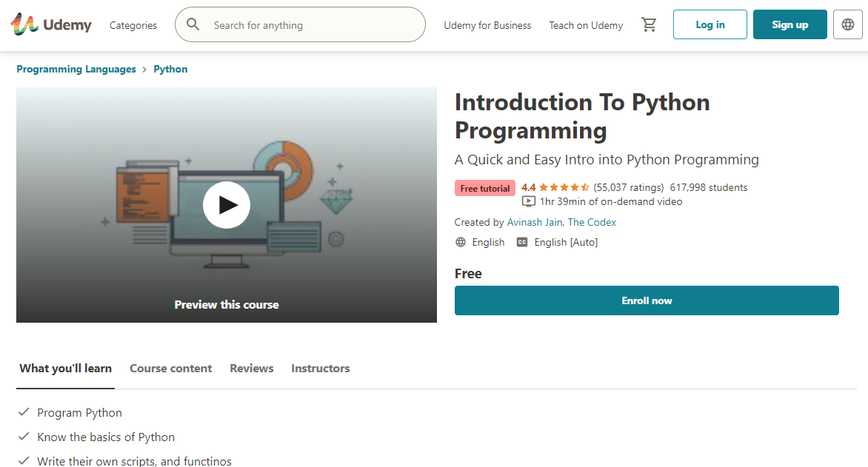Screen dimensions: 868x467
Task: Click the search magnifier icon
Action: point(193,25)
